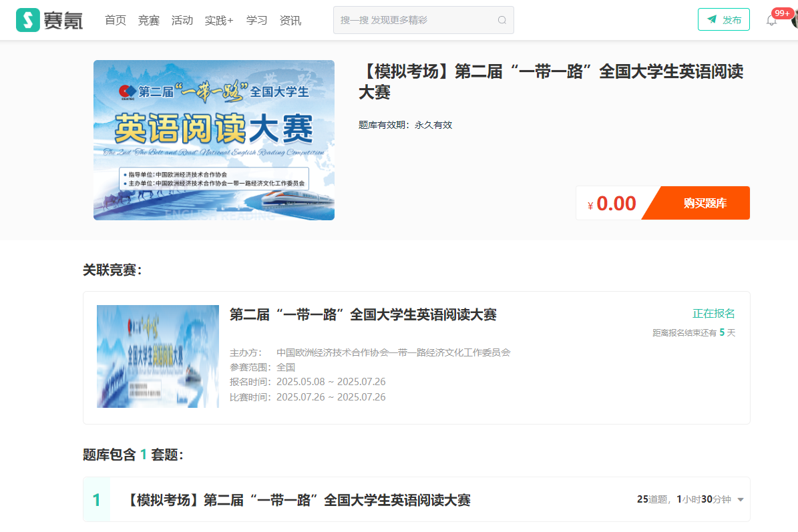Click the 正在报名 status link
The height and width of the screenshot is (532, 798).
[x=713, y=314]
